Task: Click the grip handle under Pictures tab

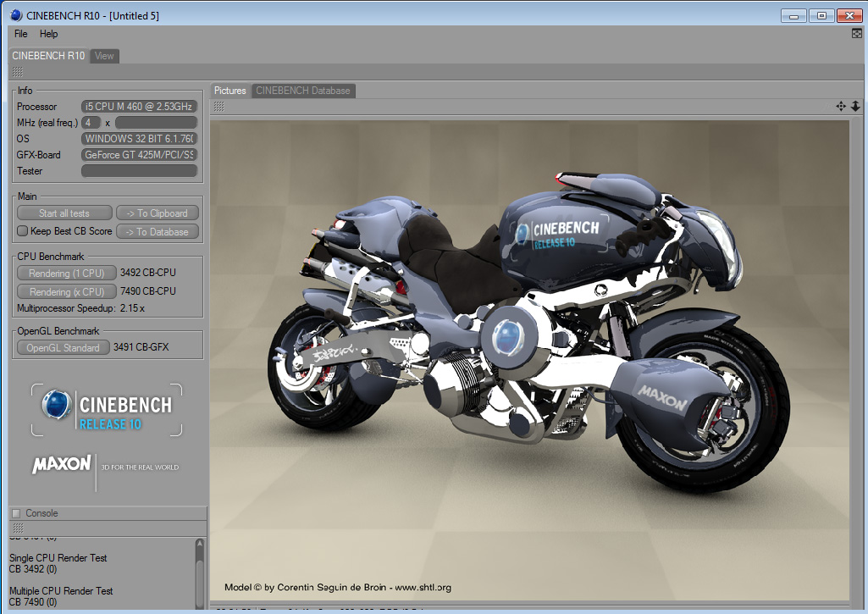Action: (x=219, y=107)
